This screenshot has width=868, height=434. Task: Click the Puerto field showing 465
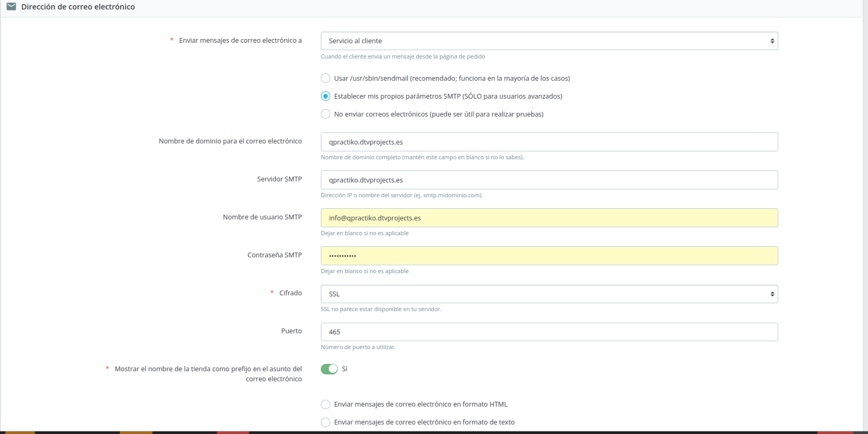pos(549,332)
